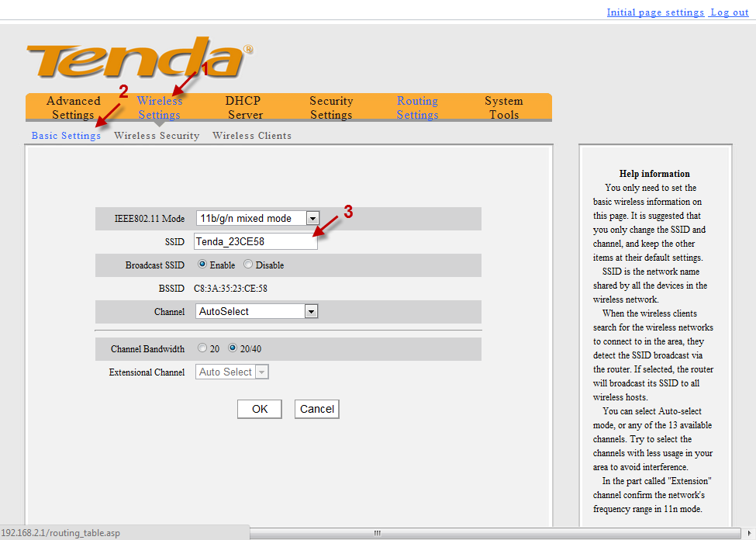This screenshot has width=756, height=540.
Task: Click the OK button
Action: [260, 409]
